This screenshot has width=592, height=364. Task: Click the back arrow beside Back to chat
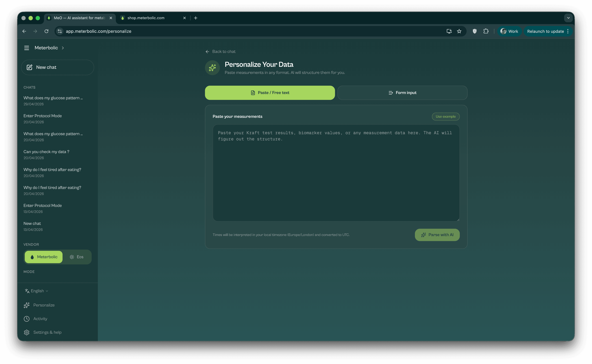[207, 51]
